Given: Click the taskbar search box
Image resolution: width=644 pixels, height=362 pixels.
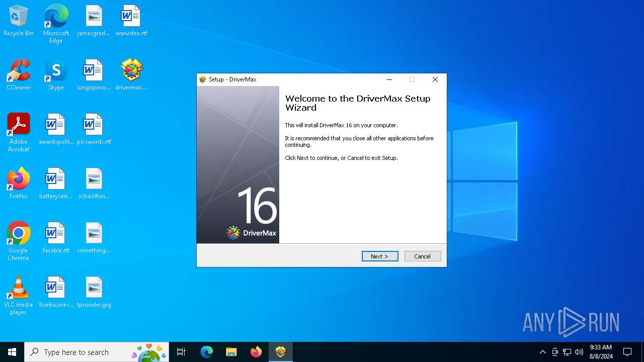Looking at the screenshot, I should [97, 352].
